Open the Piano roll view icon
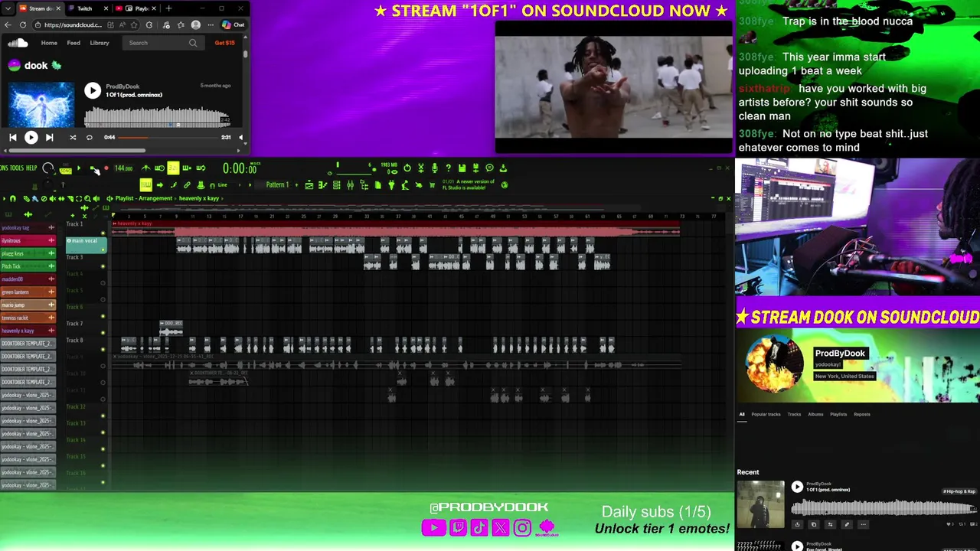Viewport: 980px width, 551px height. pos(322,184)
